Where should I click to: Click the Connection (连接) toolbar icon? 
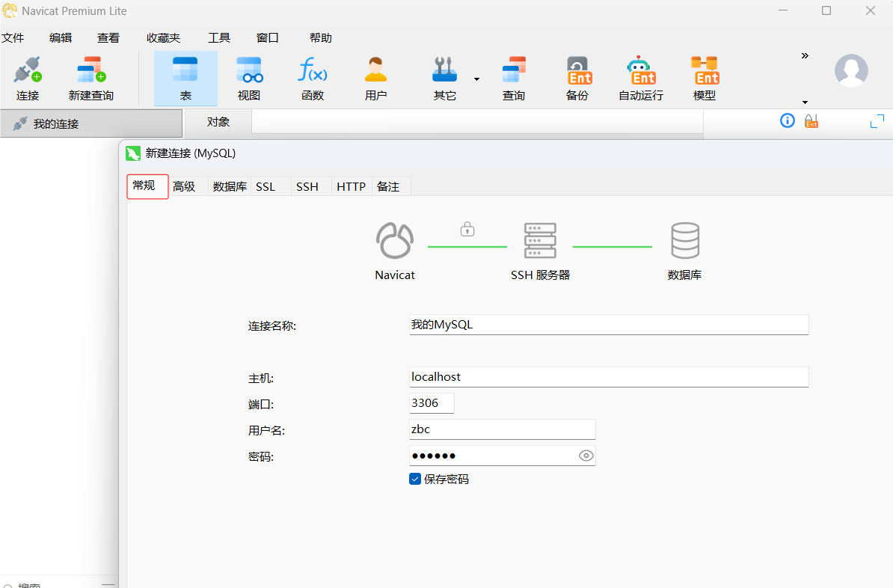click(28, 79)
